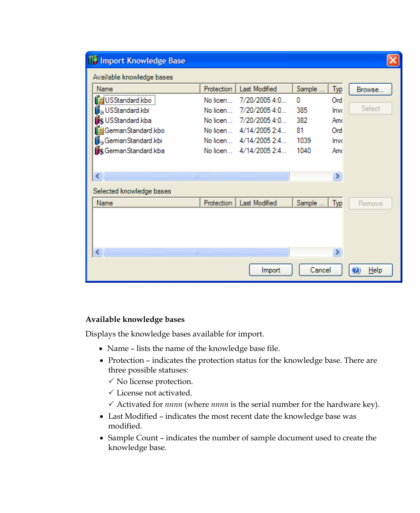Sort available list by Last Modified column
Screen dimensions: 420x513
coord(264,89)
